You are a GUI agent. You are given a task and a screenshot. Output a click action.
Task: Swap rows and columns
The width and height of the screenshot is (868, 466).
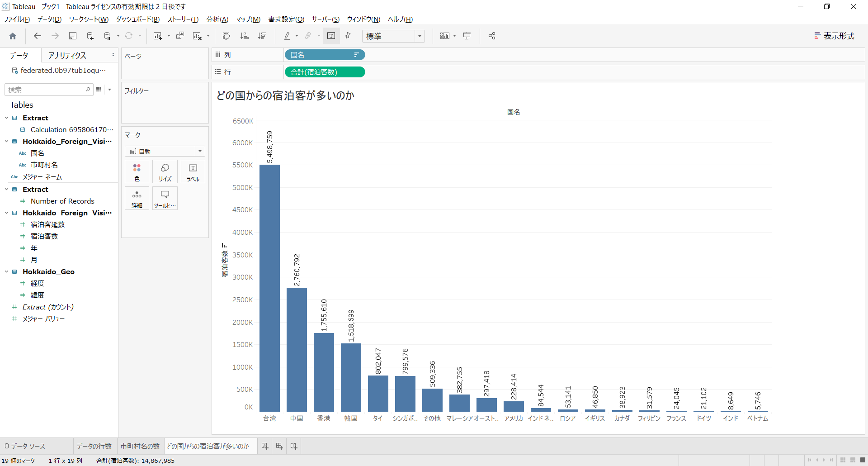coord(226,36)
